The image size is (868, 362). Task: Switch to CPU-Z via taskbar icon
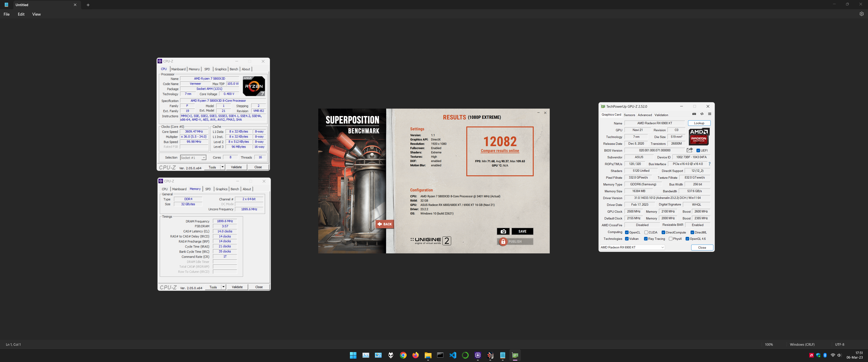[x=478, y=355]
